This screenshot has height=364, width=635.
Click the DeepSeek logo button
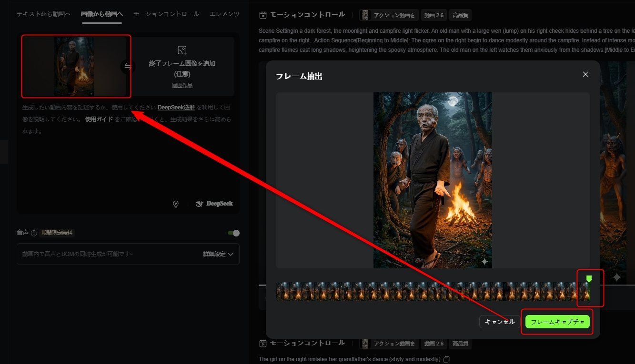tap(214, 204)
